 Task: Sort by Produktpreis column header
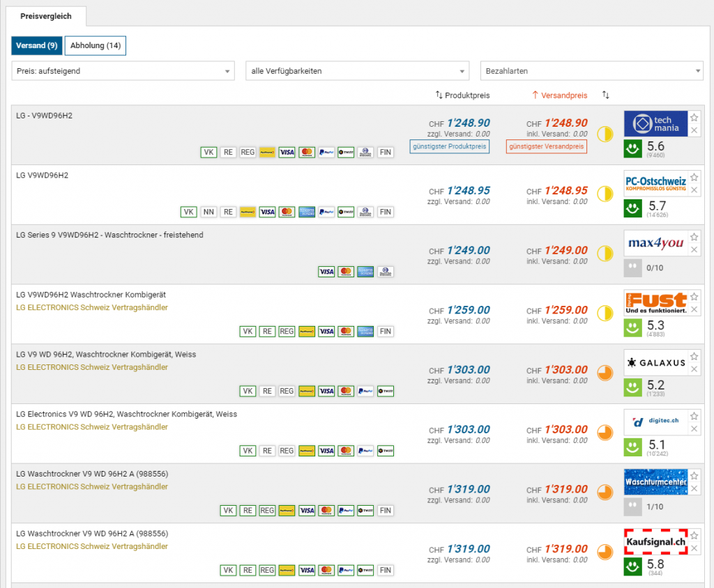[x=462, y=95]
